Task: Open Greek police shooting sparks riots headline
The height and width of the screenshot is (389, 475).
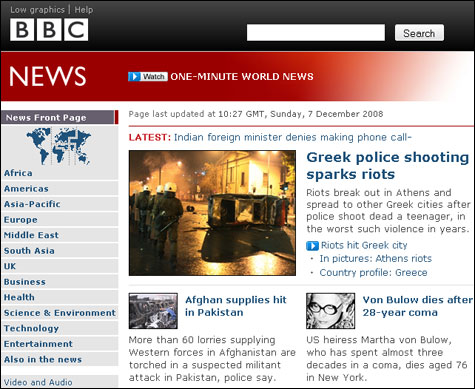Action: 388,166
